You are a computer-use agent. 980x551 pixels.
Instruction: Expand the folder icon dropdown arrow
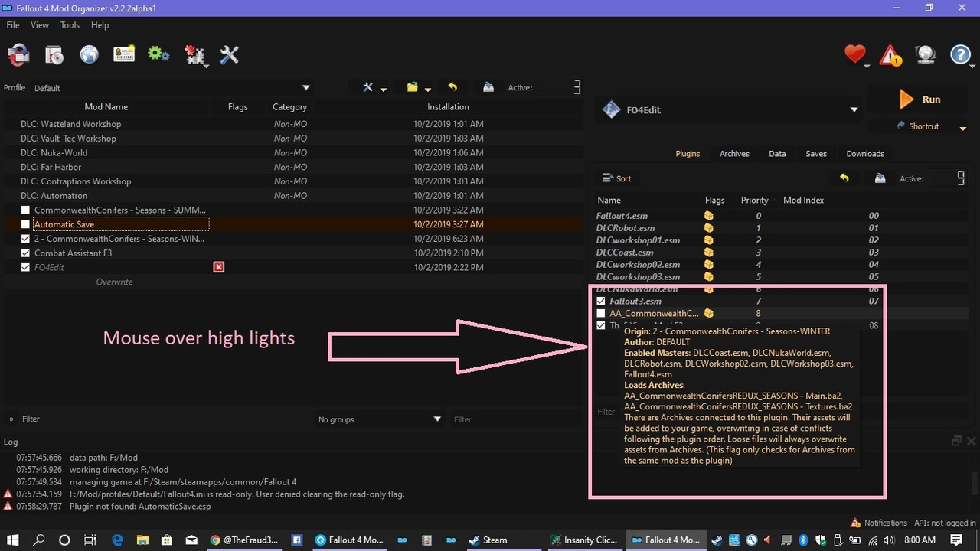pyautogui.click(x=428, y=90)
